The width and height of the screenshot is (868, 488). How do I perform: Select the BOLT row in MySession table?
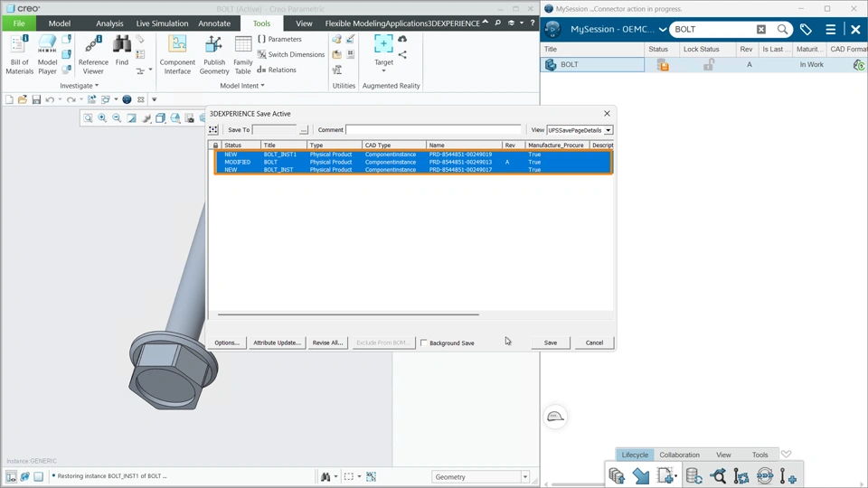point(703,65)
